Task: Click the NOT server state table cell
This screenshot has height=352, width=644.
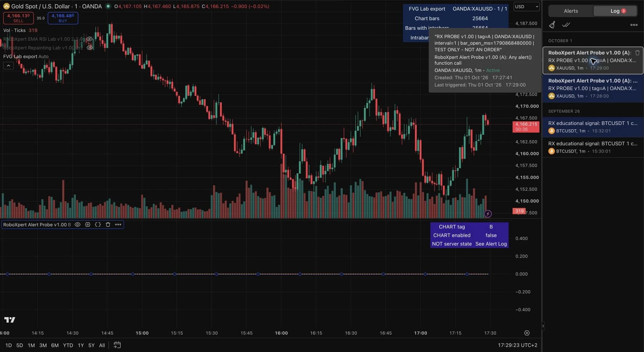Action: point(452,244)
